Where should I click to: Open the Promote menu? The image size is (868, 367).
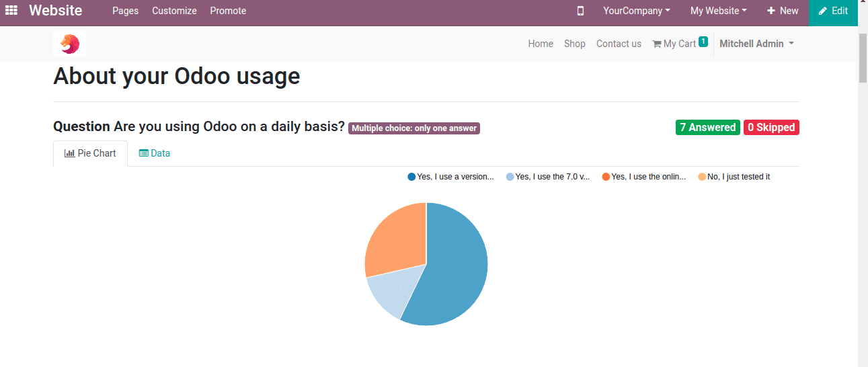click(228, 11)
